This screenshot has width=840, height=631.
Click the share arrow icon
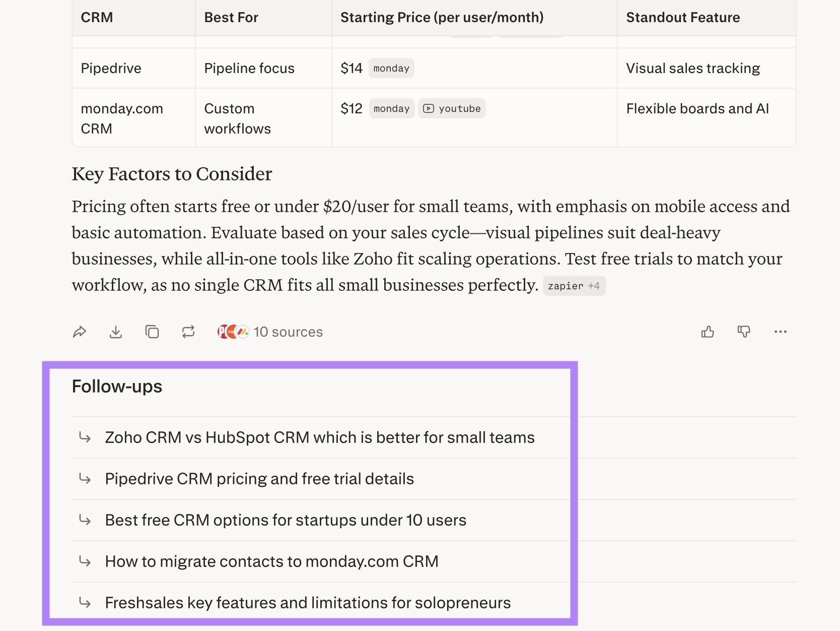tap(80, 332)
